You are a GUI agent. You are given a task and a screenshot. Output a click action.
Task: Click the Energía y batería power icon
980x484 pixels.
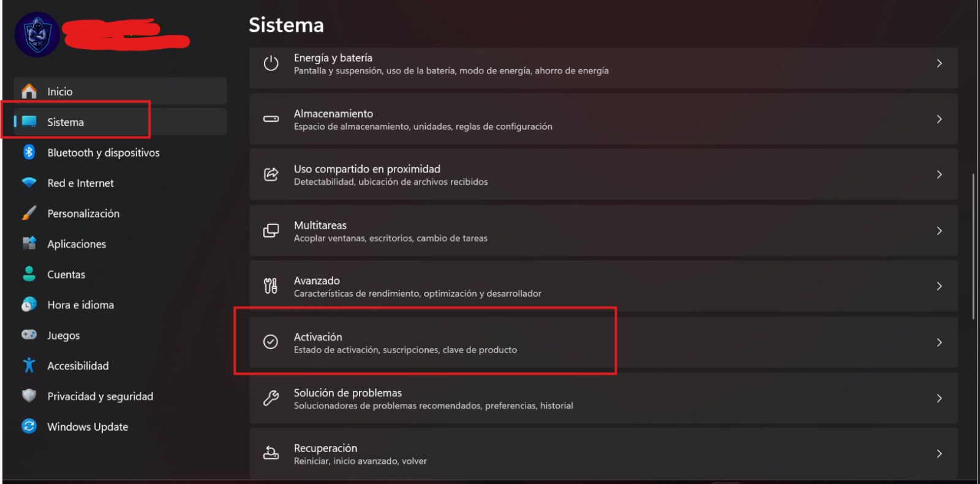[271, 64]
